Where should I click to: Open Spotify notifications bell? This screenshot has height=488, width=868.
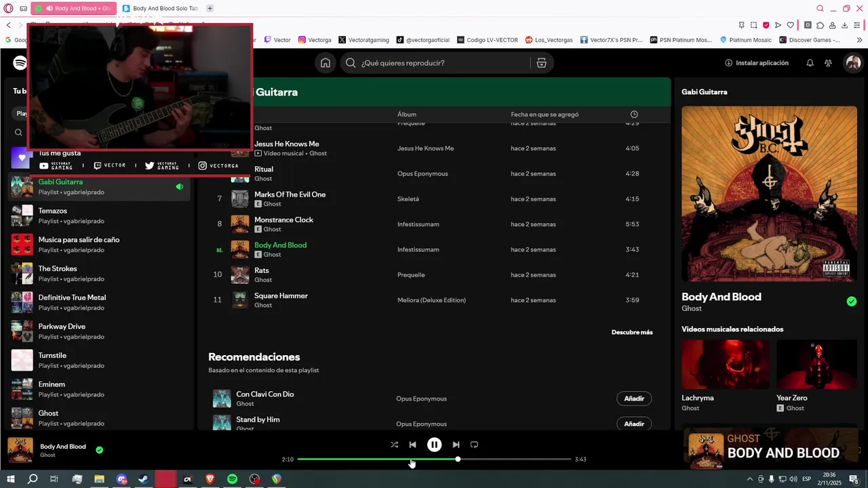click(x=810, y=63)
